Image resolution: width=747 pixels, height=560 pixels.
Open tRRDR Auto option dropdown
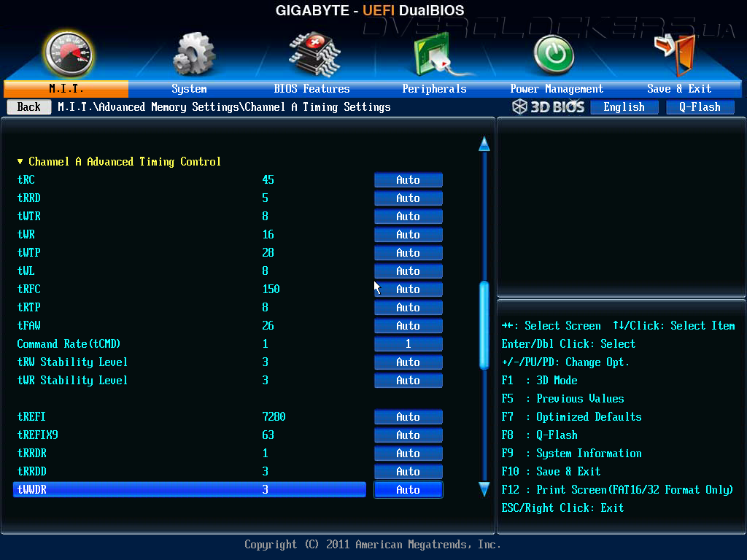pos(409,454)
